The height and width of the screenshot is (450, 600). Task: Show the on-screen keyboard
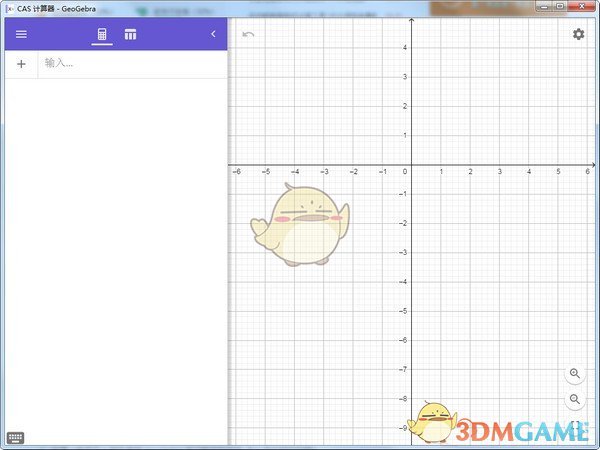tap(15, 438)
